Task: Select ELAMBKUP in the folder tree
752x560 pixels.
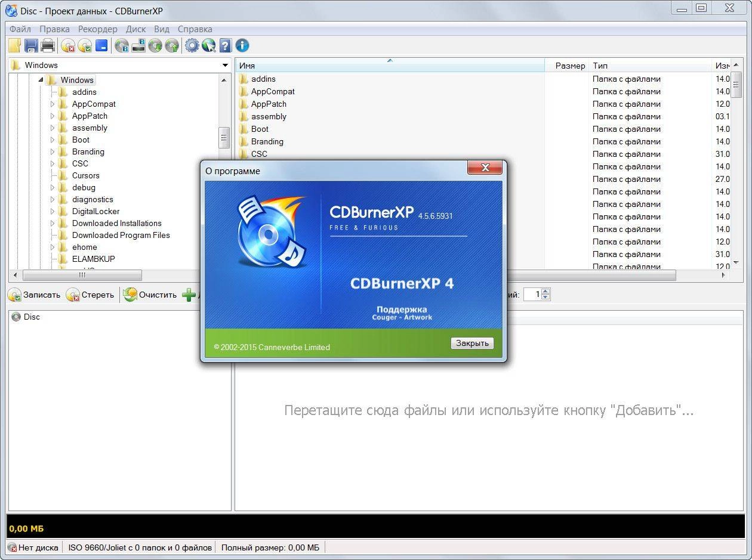Action: tap(94, 259)
